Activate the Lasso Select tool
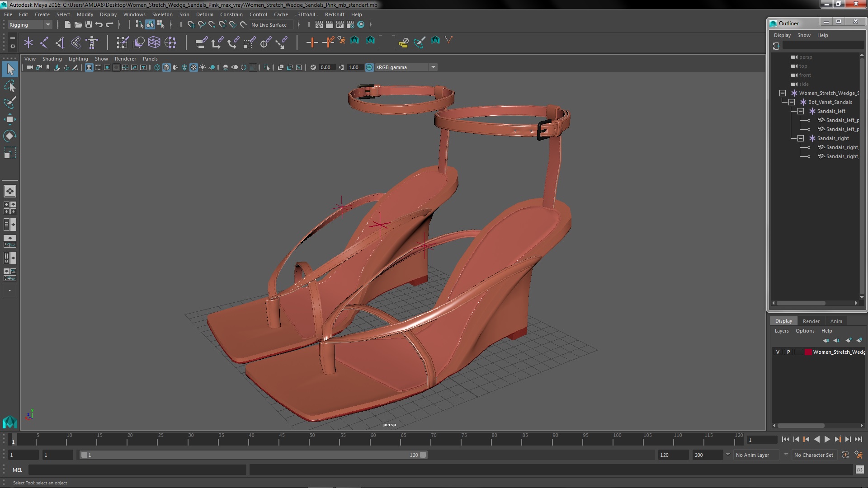 (x=10, y=86)
